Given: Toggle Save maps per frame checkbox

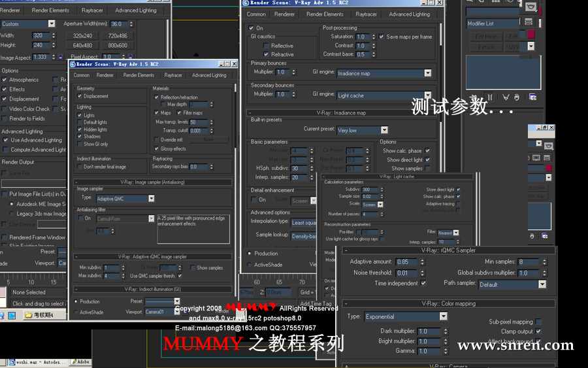Looking at the screenshot, I should (382, 37).
